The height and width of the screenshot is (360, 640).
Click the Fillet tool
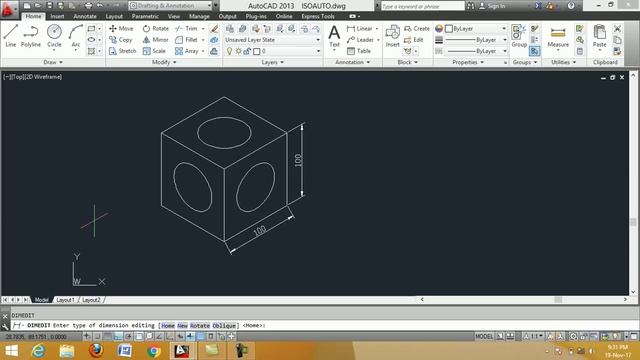(186, 40)
